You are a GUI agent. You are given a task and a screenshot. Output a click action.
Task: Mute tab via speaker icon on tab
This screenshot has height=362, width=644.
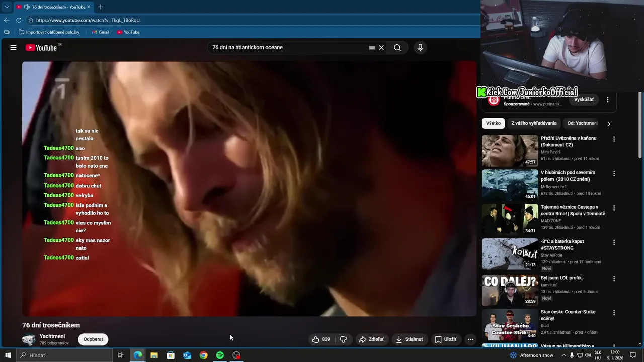[26, 7]
